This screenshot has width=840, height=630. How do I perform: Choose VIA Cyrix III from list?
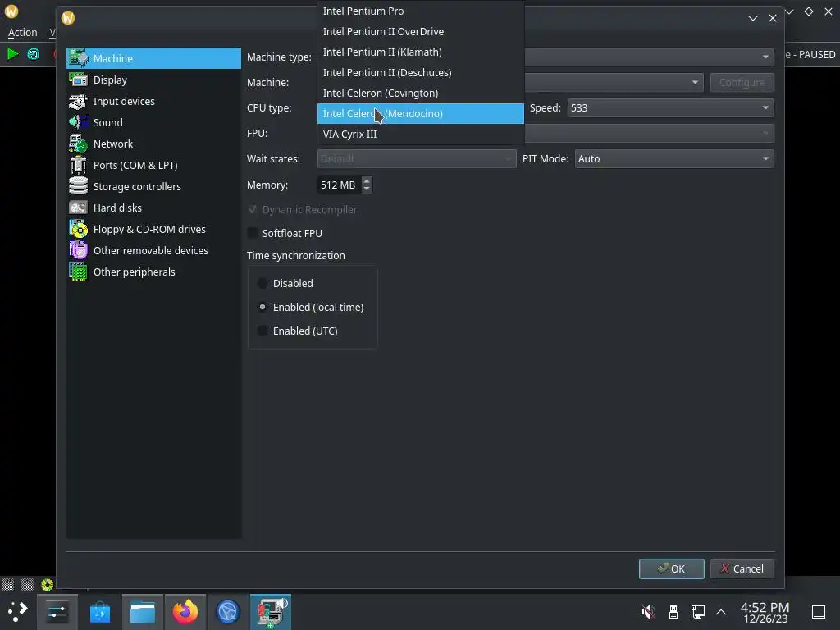[421, 134]
